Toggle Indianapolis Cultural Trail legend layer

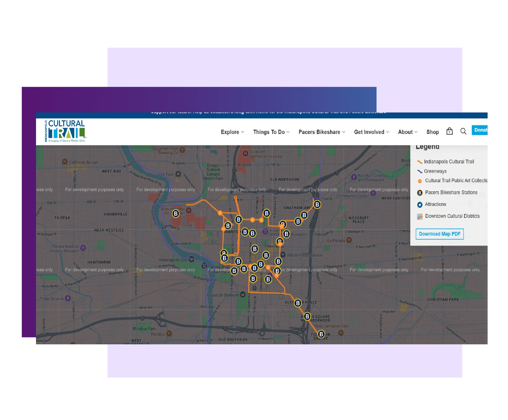446,162
